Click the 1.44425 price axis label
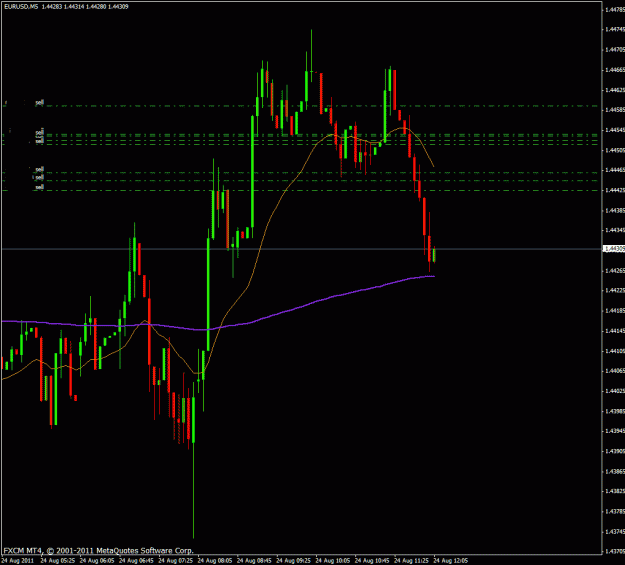Image resolution: width=625 pixels, height=565 pixels. tap(614, 190)
